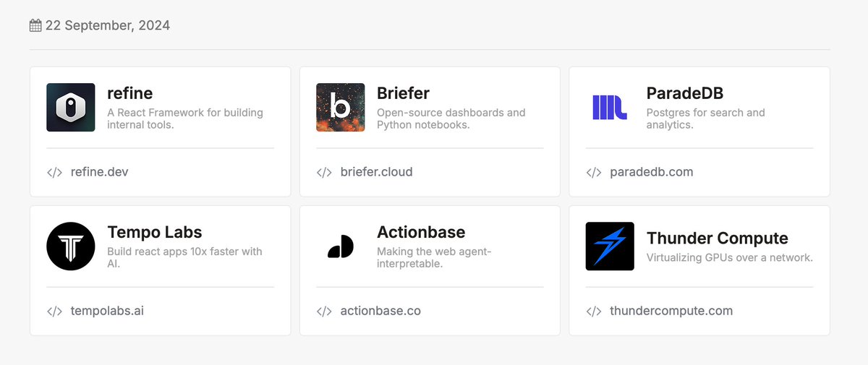Screen dimensions: 868x365
Task: Open the briefer.cloud link
Action: [x=377, y=172]
